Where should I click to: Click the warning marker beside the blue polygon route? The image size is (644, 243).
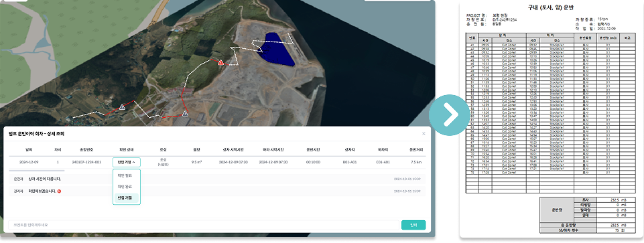point(220,62)
